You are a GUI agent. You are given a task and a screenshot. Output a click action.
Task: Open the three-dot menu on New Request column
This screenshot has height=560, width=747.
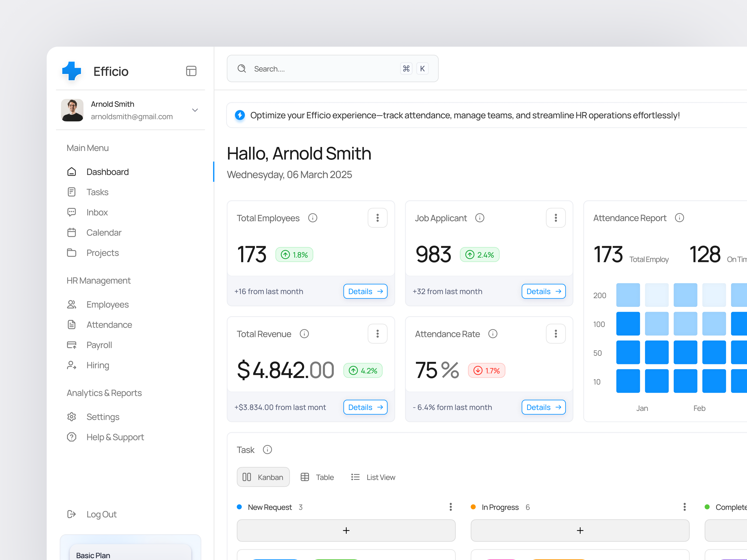point(451,507)
